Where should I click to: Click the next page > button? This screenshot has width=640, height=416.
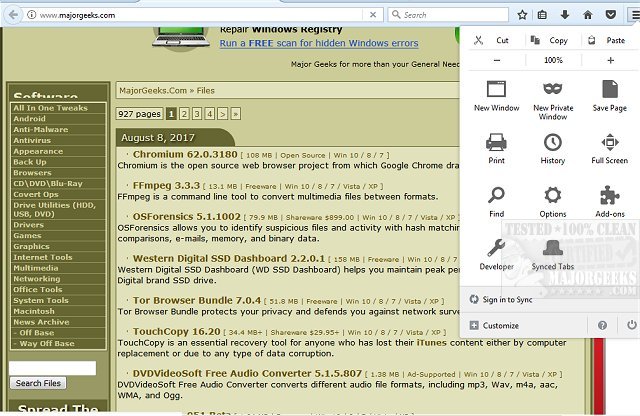click(222, 114)
